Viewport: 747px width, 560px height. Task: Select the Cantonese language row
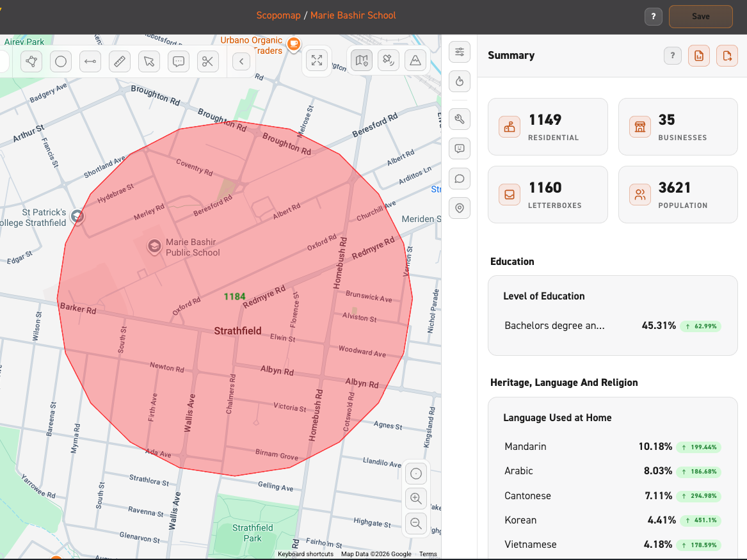click(x=613, y=496)
